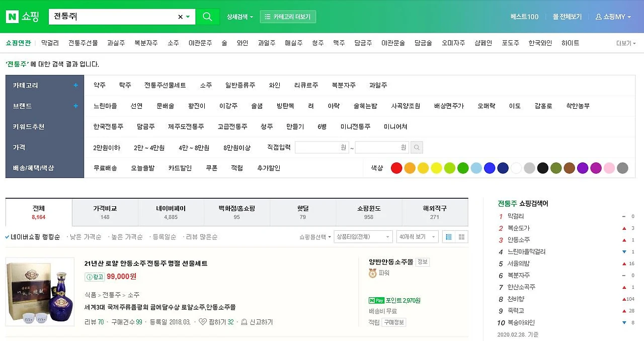This screenshot has height=341, width=644.
Task: Open ranked keyword 천비향
Action: 516,299
